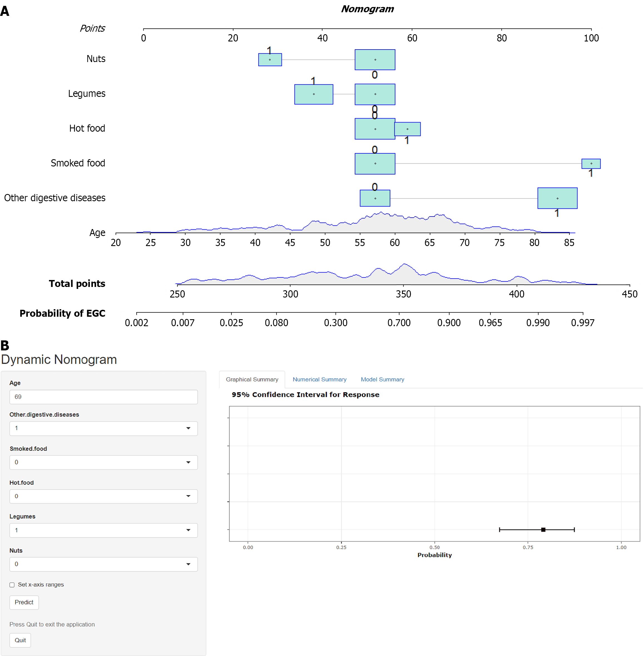Click the Predict button
The image size is (644, 656).
(x=24, y=602)
